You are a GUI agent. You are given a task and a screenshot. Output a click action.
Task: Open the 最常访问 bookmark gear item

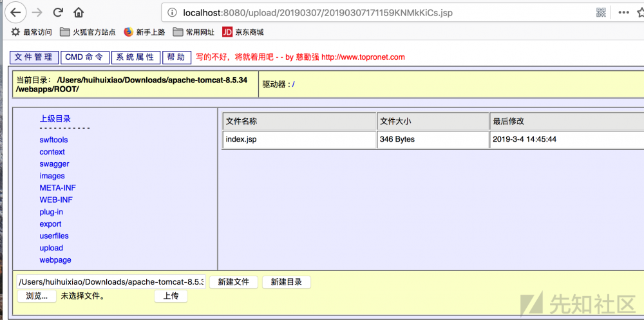[x=32, y=32]
